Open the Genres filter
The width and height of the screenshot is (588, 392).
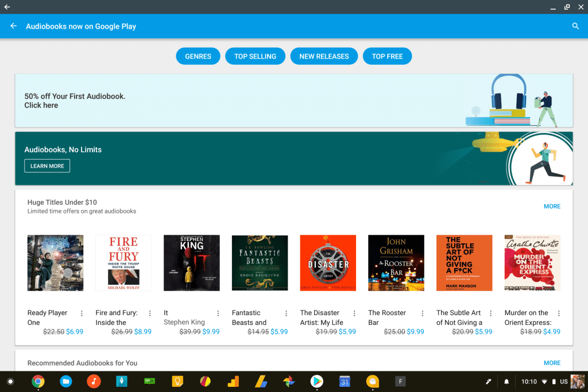coord(198,56)
